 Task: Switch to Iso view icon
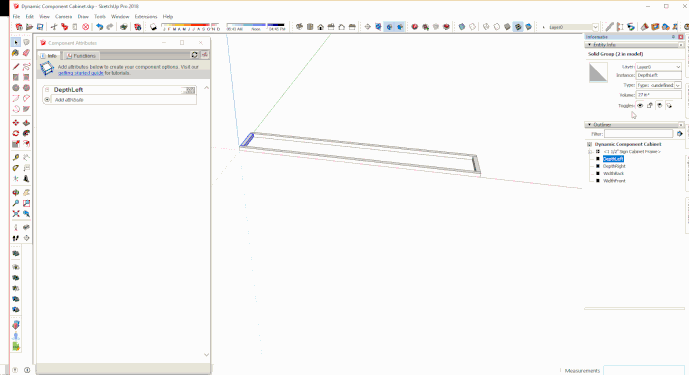[x=299, y=27]
